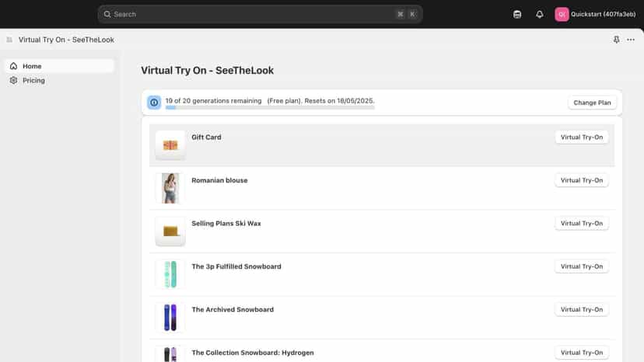The height and width of the screenshot is (362, 644).
Task: Focus the Search input field
Action: click(260, 14)
